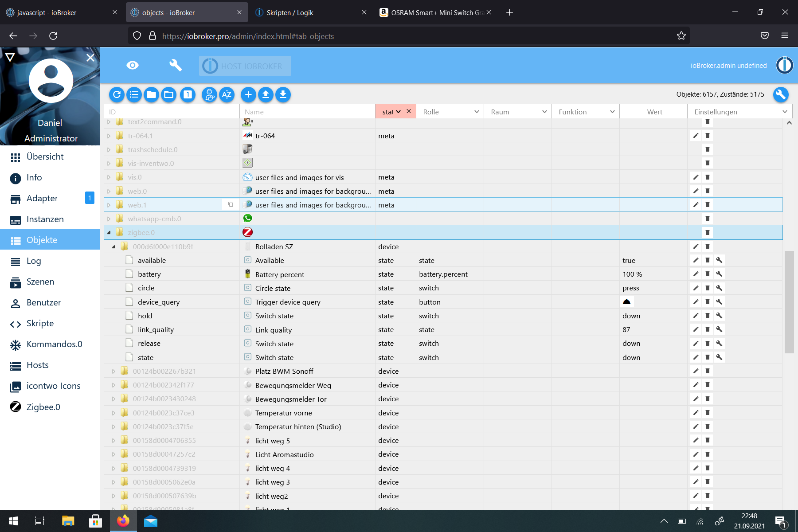Click the download objects button

tap(283, 94)
